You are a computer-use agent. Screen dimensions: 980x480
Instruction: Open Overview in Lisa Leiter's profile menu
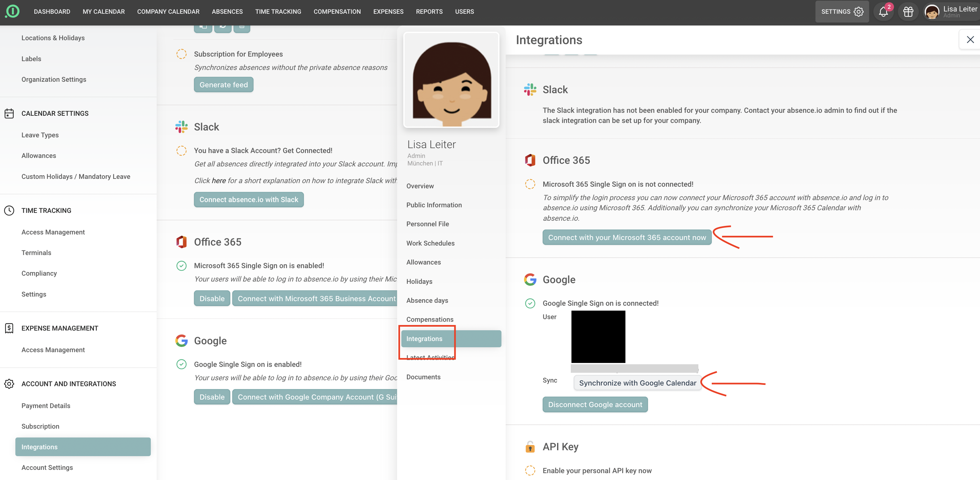(x=420, y=186)
